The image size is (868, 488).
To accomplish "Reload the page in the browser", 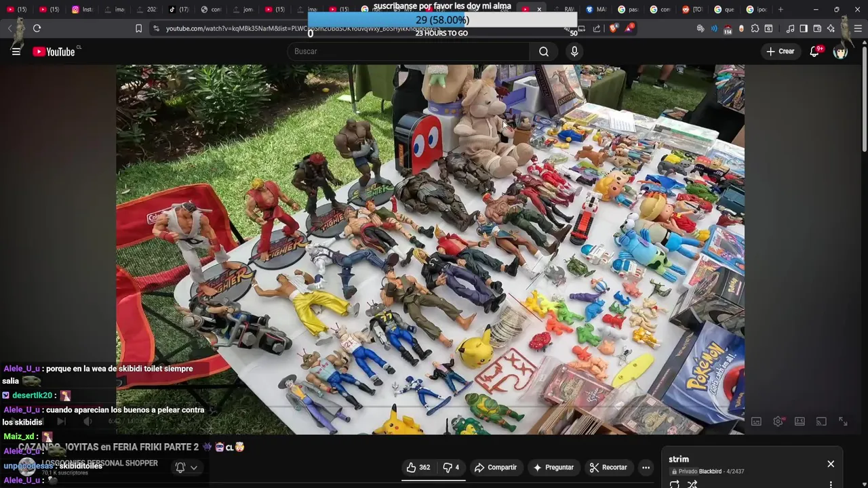I will [37, 28].
